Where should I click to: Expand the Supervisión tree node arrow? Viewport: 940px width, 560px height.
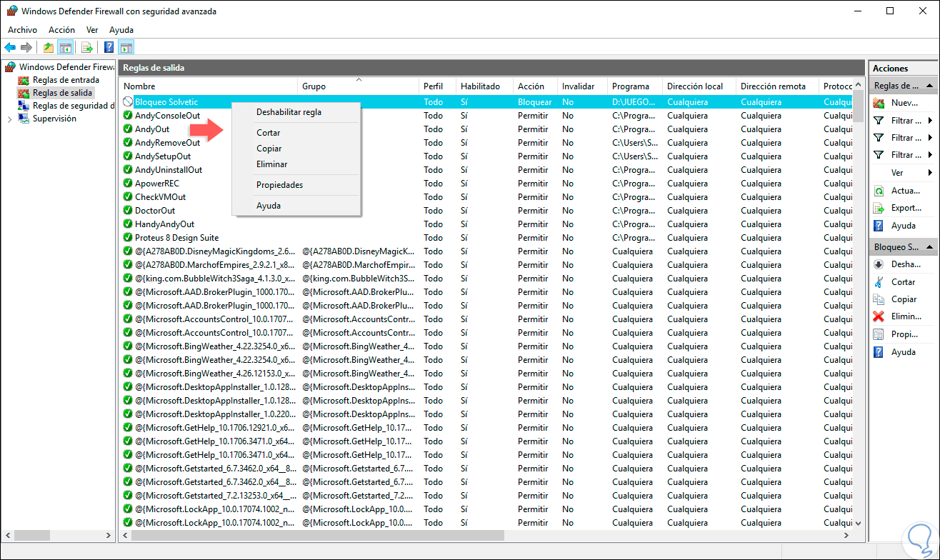[9, 119]
